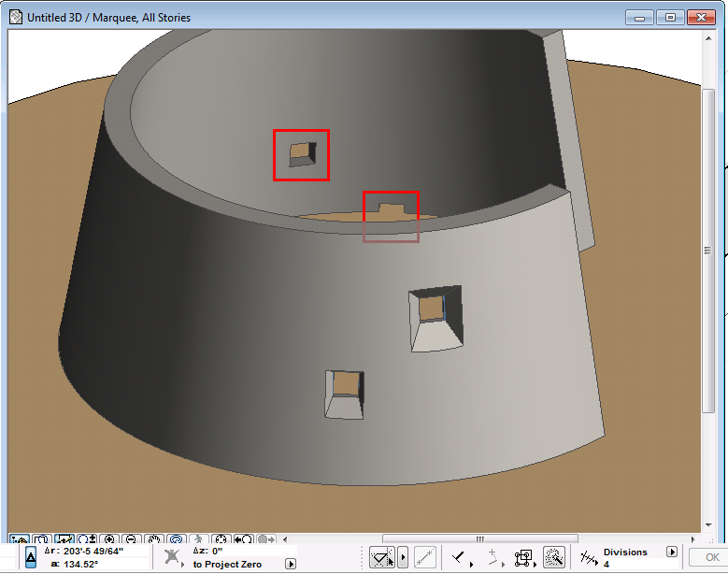
Task: Toggle the cursor snap variants button
Action: (x=382, y=557)
